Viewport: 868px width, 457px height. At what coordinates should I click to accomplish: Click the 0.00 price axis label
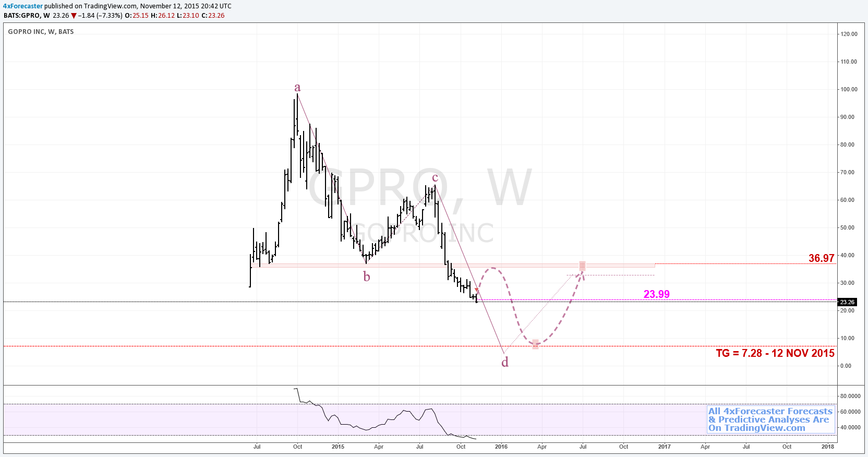coord(846,366)
